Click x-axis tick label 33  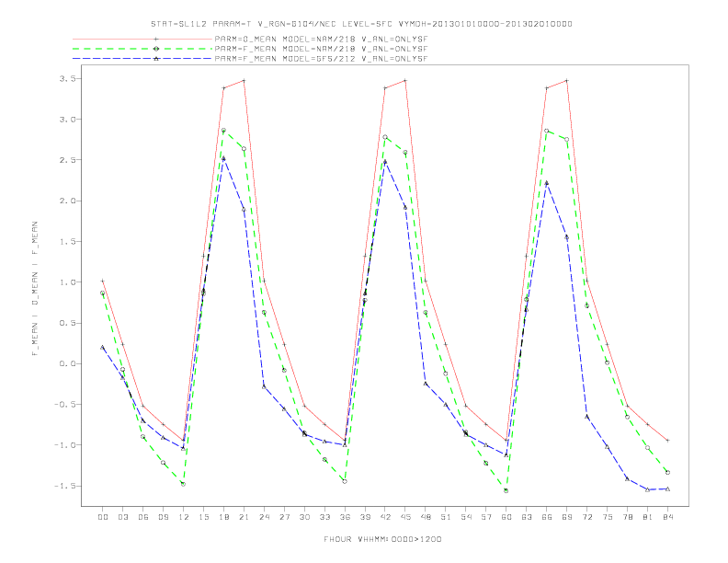tap(324, 517)
